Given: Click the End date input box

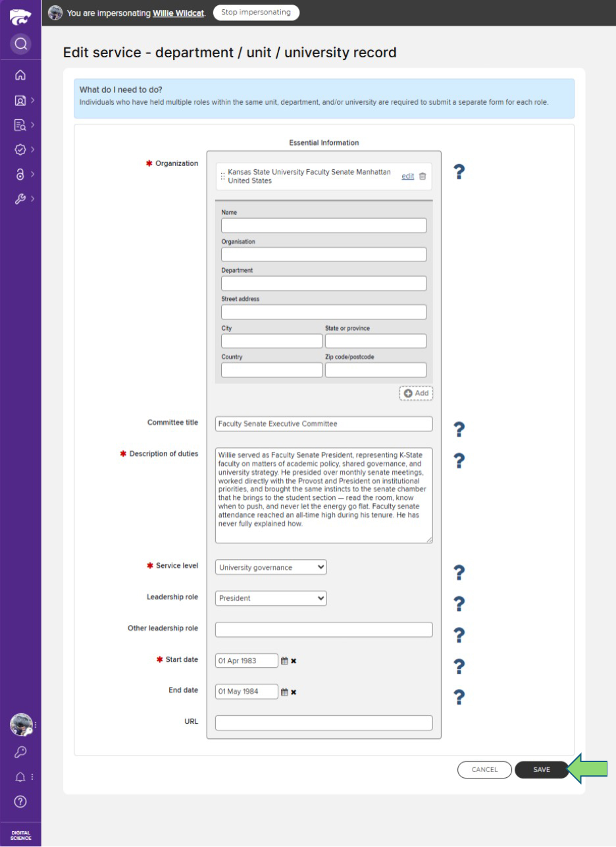Looking at the screenshot, I should [x=247, y=692].
